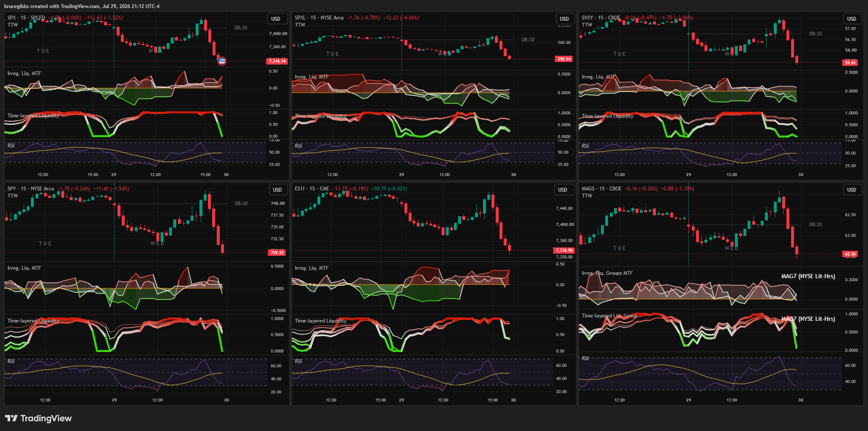Select the RSI label on MAGS chart
The image size is (868, 431).
(x=585, y=358)
